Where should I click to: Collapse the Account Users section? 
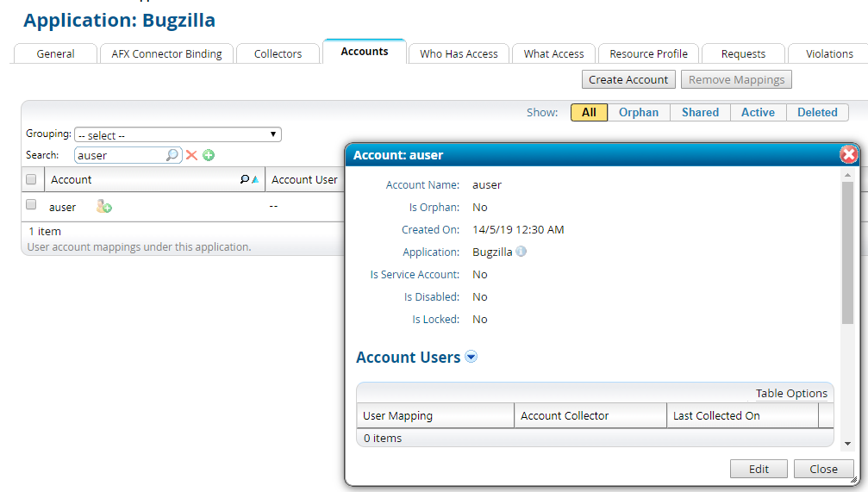pyautogui.click(x=471, y=357)
